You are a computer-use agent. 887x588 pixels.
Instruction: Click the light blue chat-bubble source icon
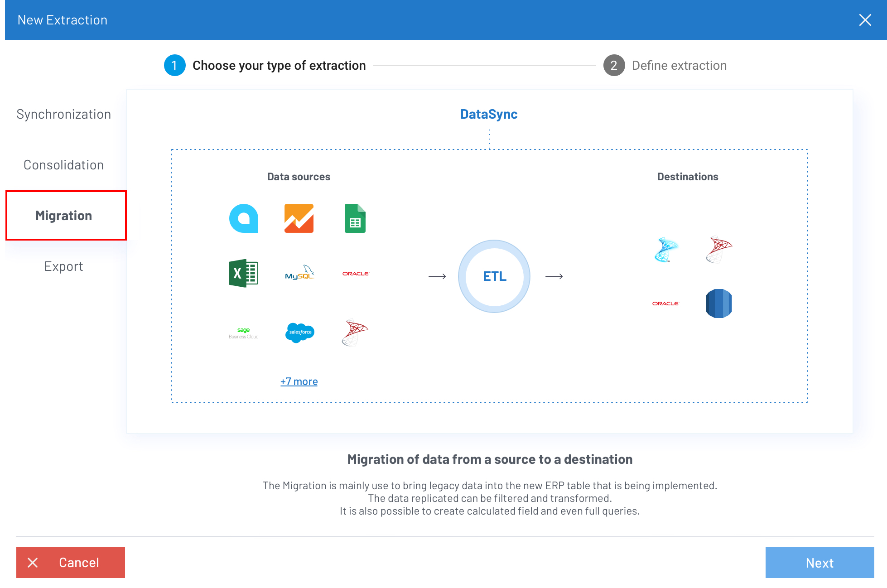pyautogui.click(x=244, y=218)
